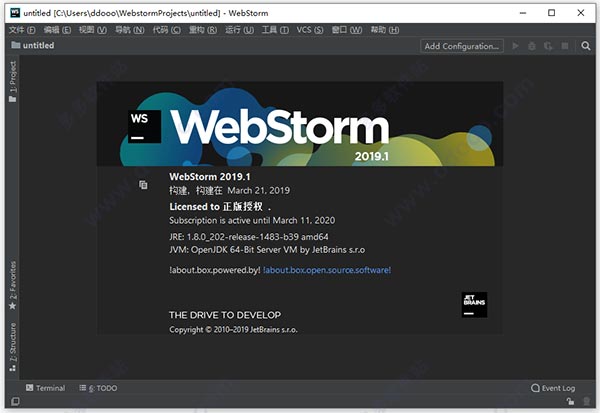Open the 6: TODO tool window

(98, 388)
